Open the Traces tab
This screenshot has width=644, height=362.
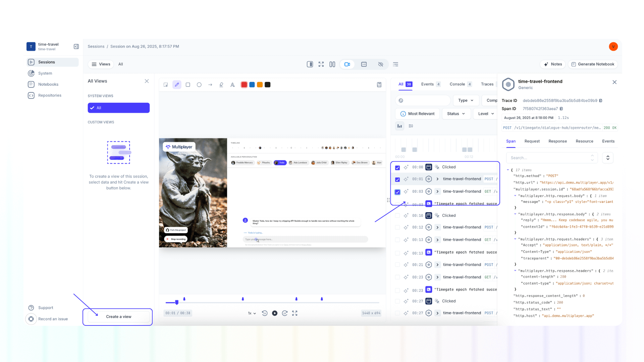[487, 84]
